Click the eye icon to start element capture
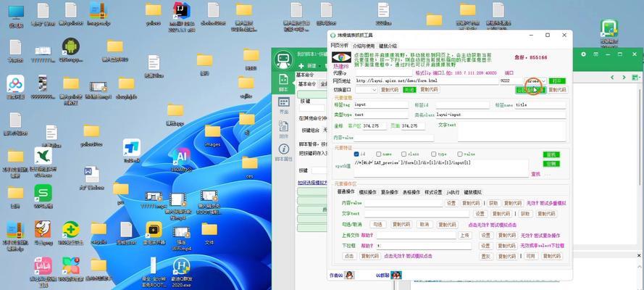This screenshot has width=644, height=290. (x=341, y=57)
